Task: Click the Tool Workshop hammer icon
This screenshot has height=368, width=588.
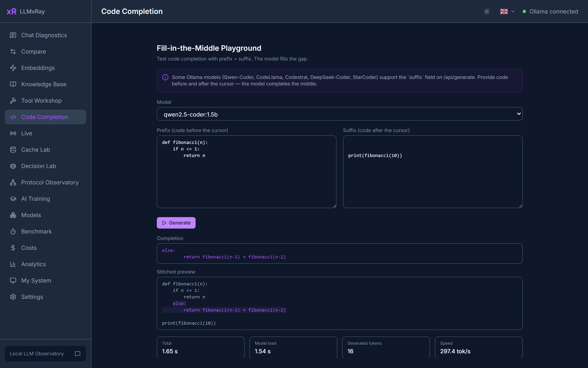Action: pyautogui.click(x=13, y=101)
